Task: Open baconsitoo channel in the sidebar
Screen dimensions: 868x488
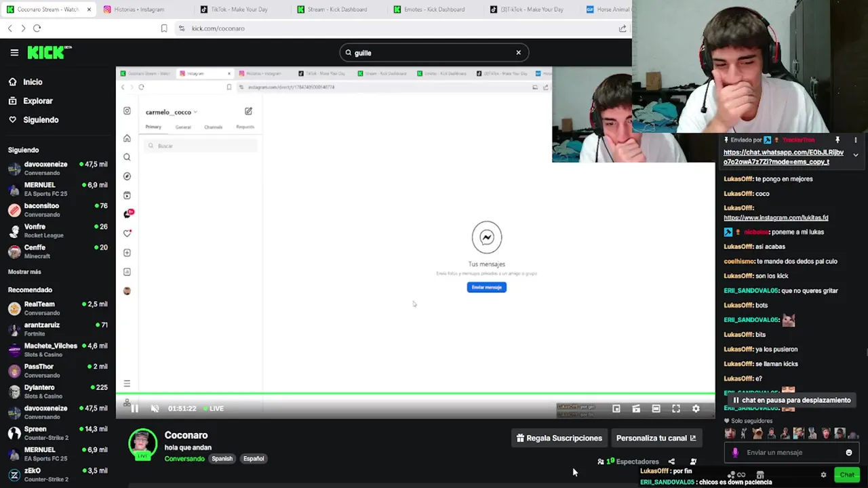Action: click(x=58, y=210)
